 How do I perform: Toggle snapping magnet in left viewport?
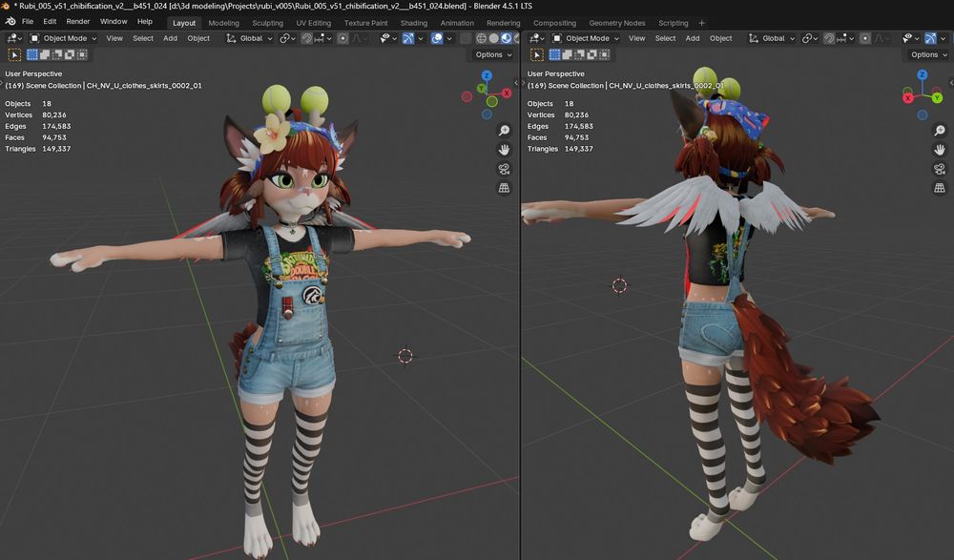click(306, 38)
